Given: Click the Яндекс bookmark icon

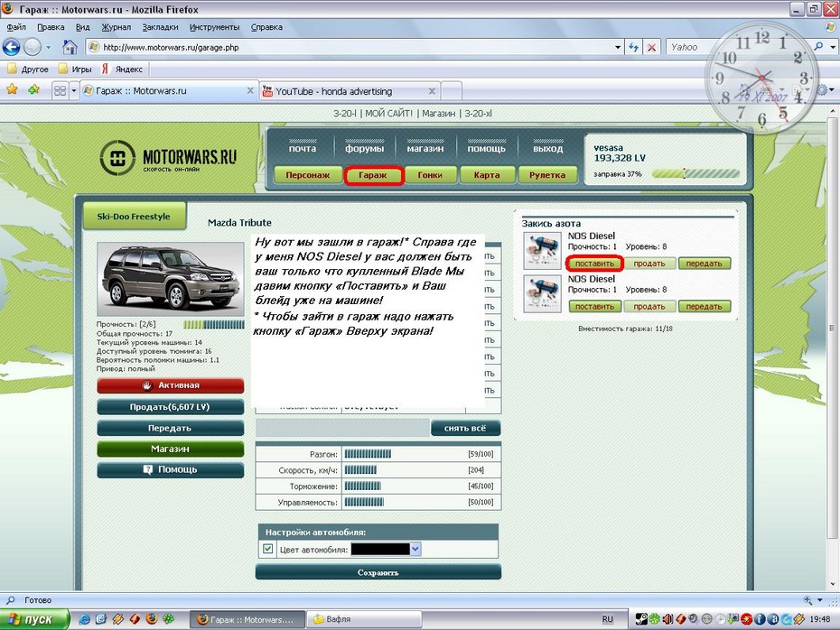Looking at the screenshot, I should coord(105,69).
